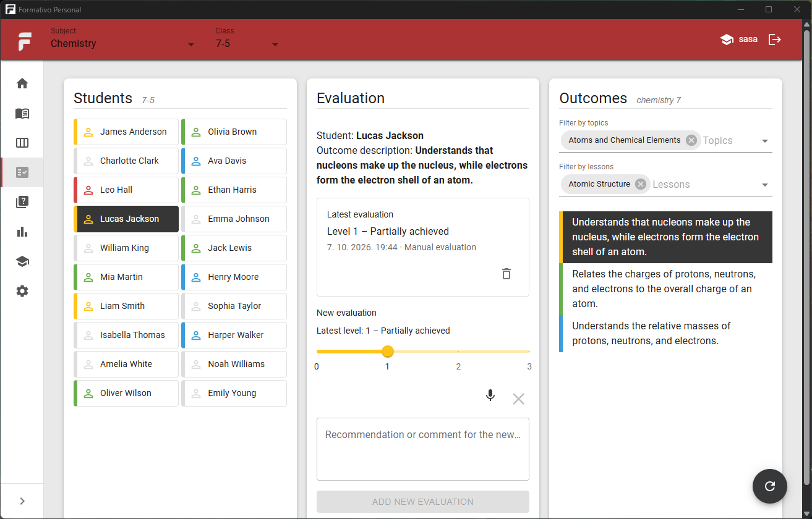812x519 pixels.
Task: Open the three-column view icon in sidebar
Action: click(22, 143)
